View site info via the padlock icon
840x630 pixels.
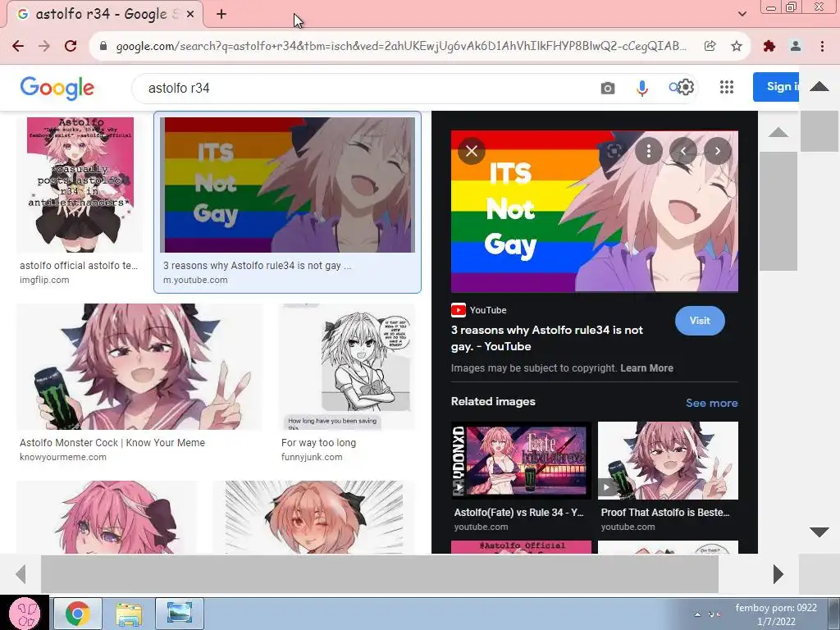point(103,46)
